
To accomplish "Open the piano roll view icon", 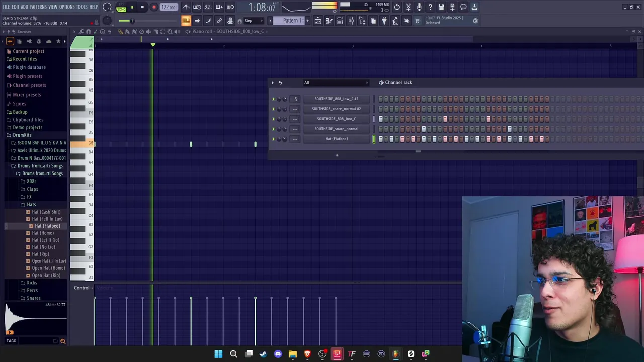I will pos(329,21).
